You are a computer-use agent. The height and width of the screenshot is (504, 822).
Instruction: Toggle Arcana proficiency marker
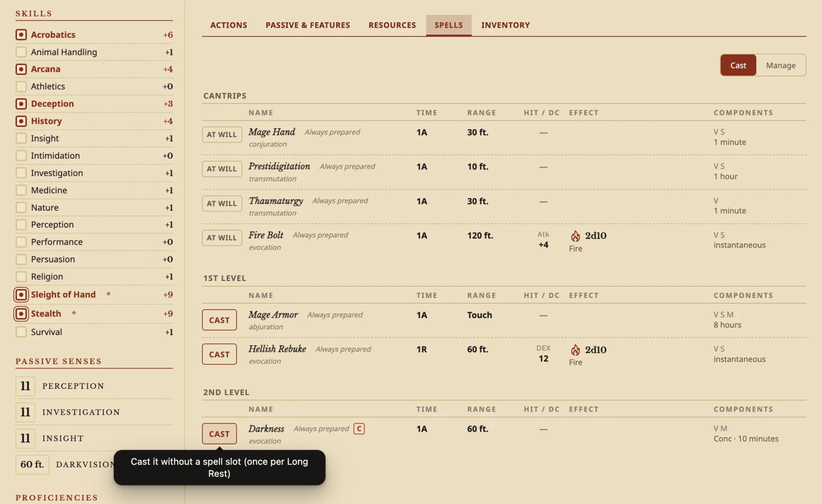21,69
